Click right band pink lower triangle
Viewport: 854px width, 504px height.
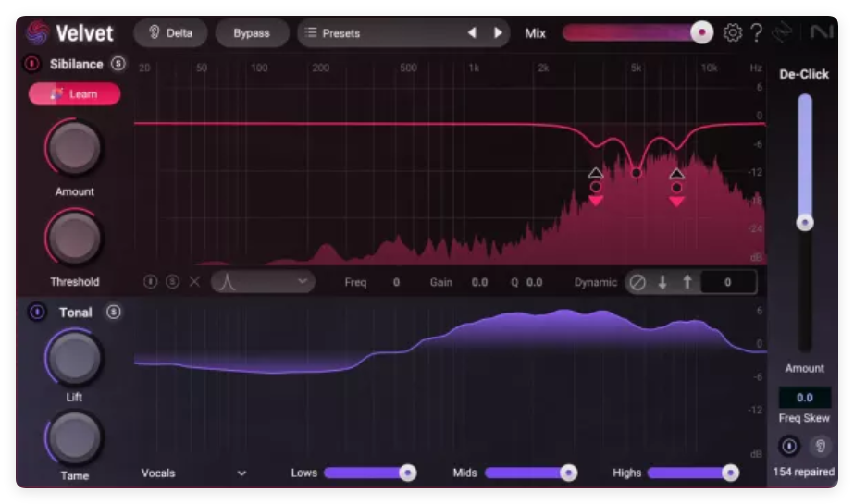676,202
